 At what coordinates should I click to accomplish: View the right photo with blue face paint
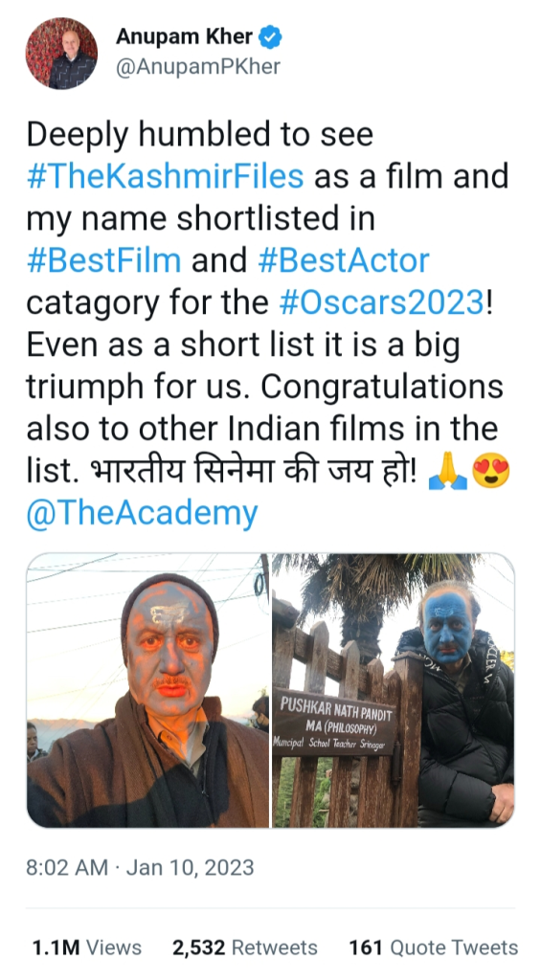coord(394,690)
